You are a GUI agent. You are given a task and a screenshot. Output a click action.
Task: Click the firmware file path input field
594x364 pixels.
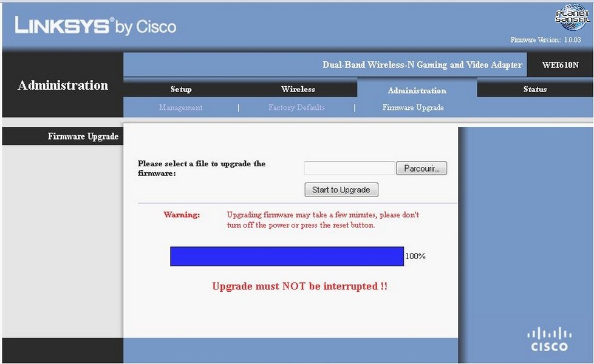349,169
